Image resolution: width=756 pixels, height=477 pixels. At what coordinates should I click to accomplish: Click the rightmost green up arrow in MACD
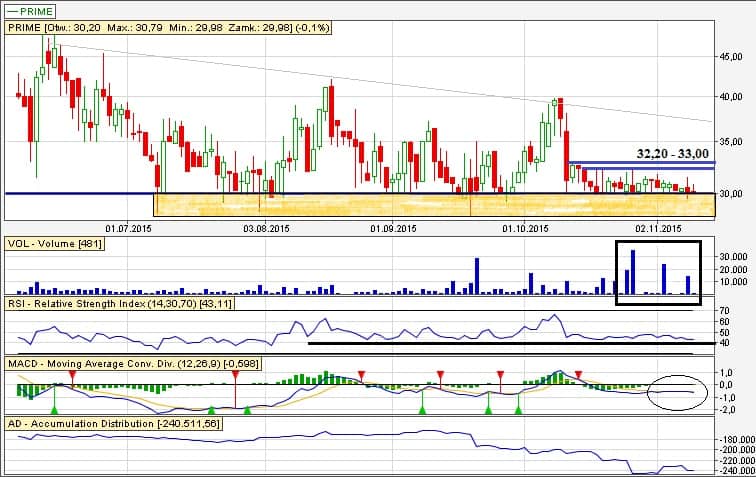[x=518, y=409]
